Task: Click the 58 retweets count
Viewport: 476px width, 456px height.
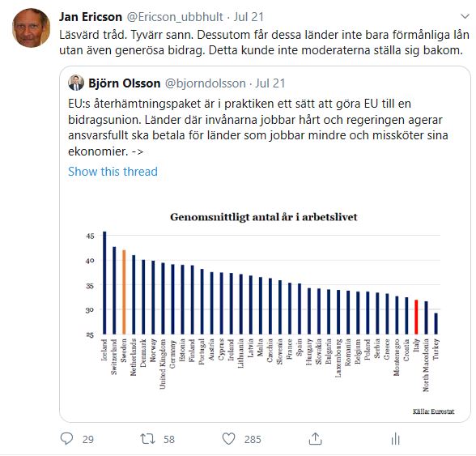Action: [169, 440]
